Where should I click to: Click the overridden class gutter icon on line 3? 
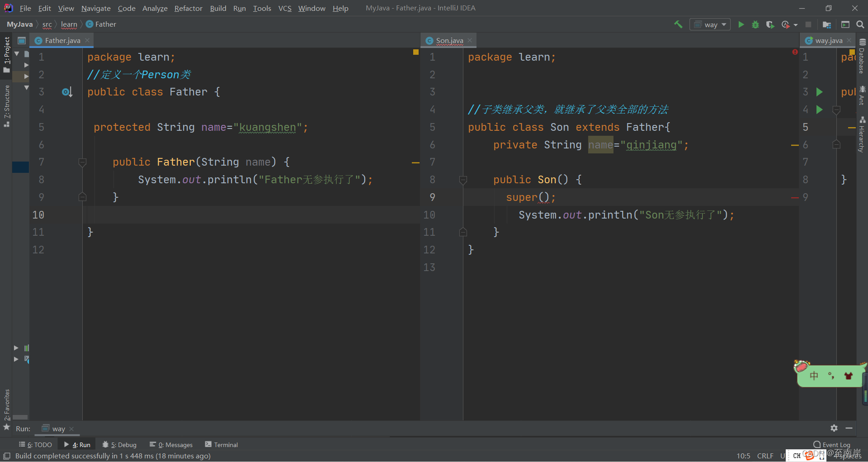coord(67,92)
